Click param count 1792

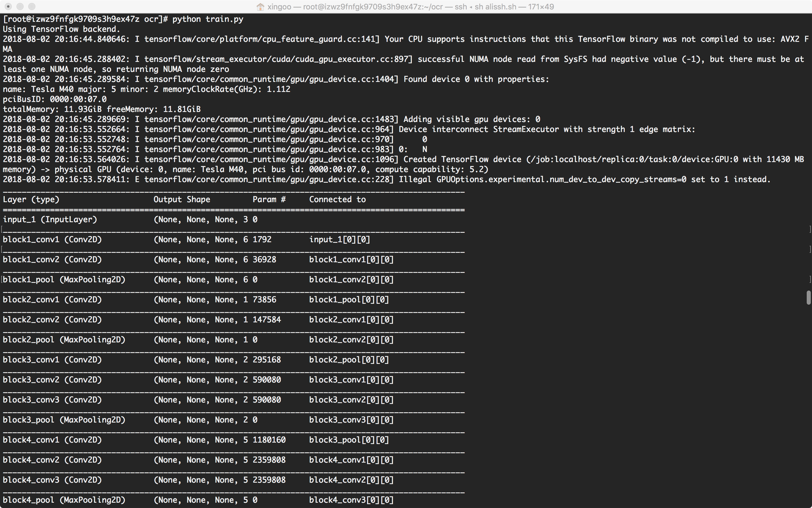click(262, 240)
